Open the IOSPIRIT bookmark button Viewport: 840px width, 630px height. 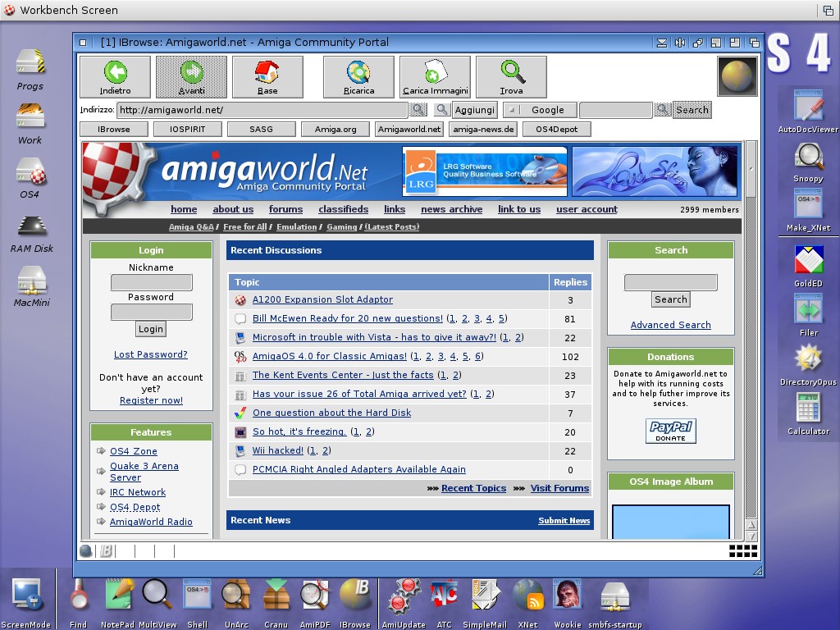pyautogui.click(x=188, y=129)
